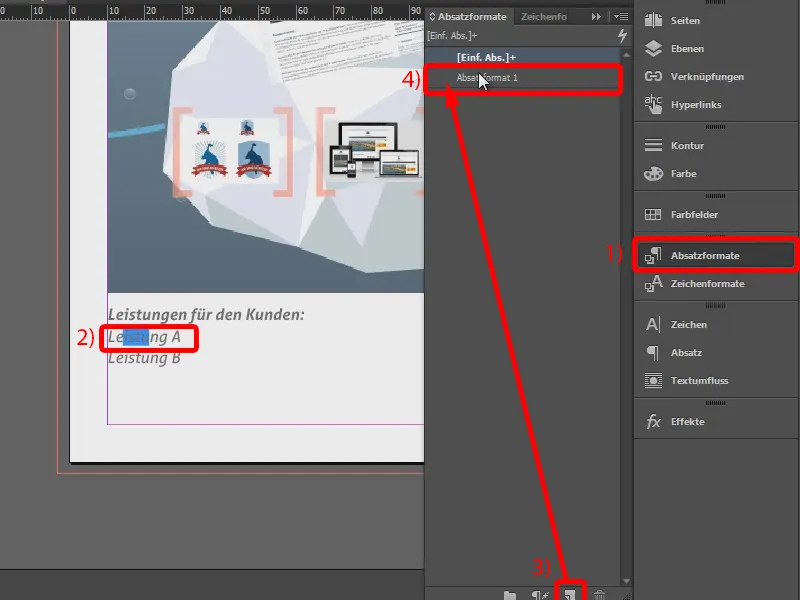Cycle panel size arrows beside Absatzformate title

[432, 17]
